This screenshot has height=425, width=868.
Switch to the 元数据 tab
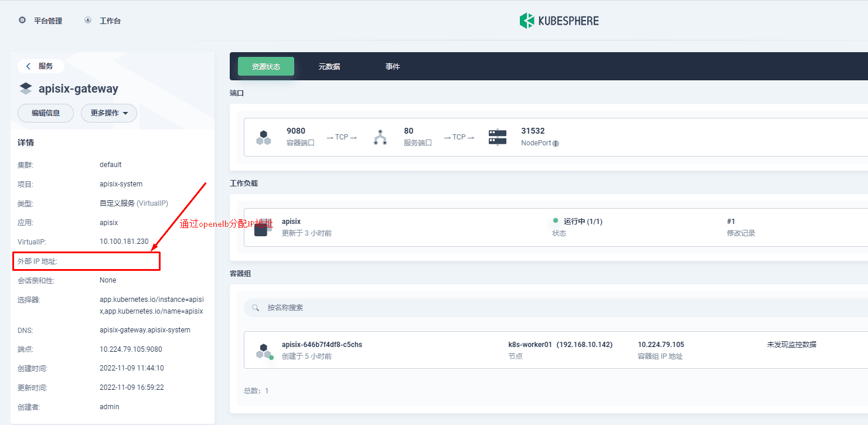coord(329,66)
